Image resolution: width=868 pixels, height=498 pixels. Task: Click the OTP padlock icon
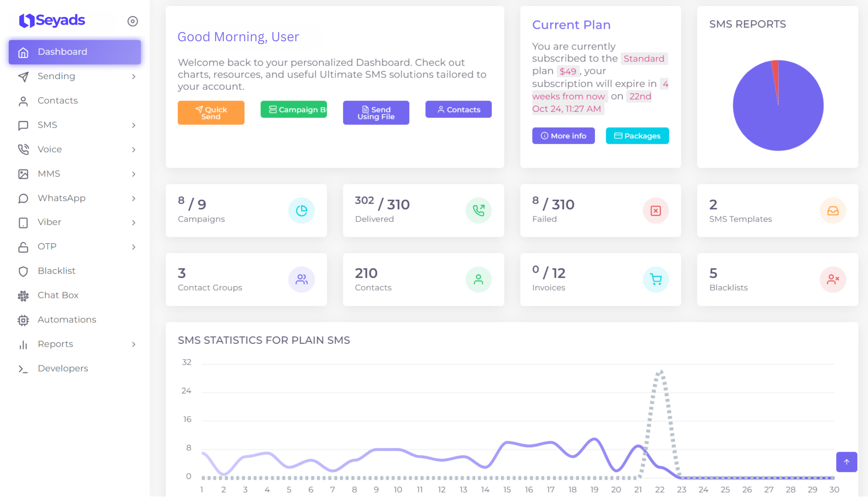pyautogui.click(x=23, y=247)
